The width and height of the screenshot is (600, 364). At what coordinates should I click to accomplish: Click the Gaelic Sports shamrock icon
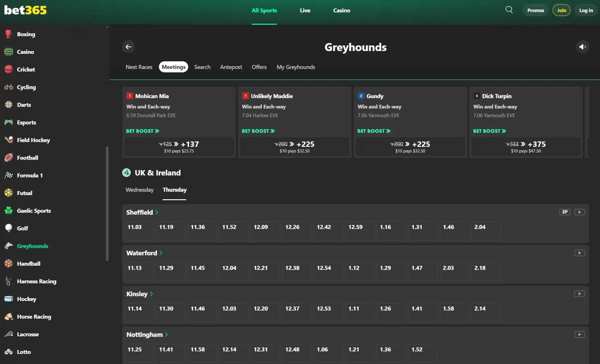tap(8, 210)
